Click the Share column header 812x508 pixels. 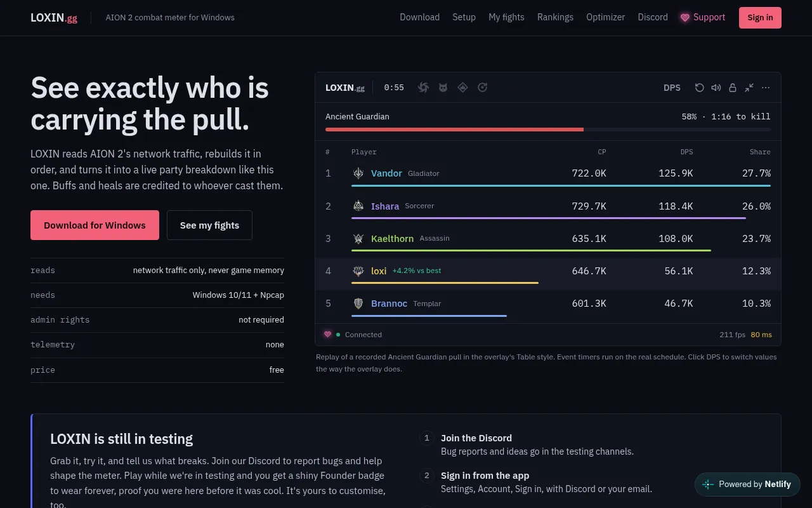760,152
